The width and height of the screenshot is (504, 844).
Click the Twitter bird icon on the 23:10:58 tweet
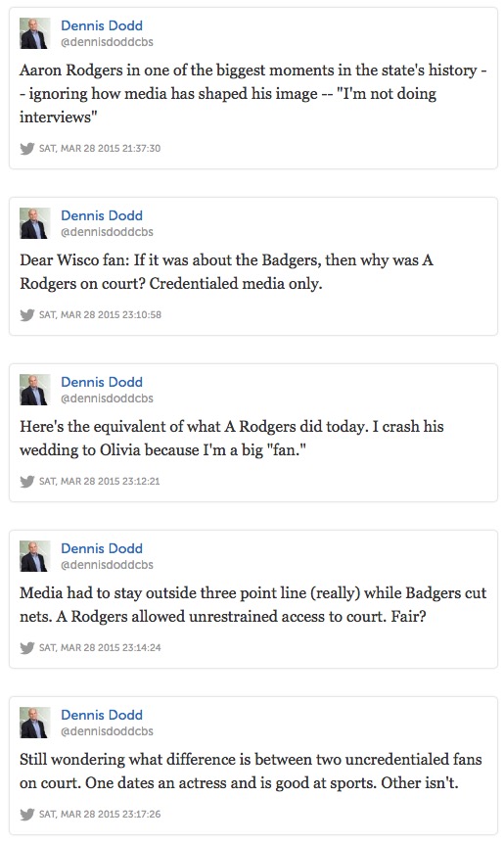(x=26, y=315)
